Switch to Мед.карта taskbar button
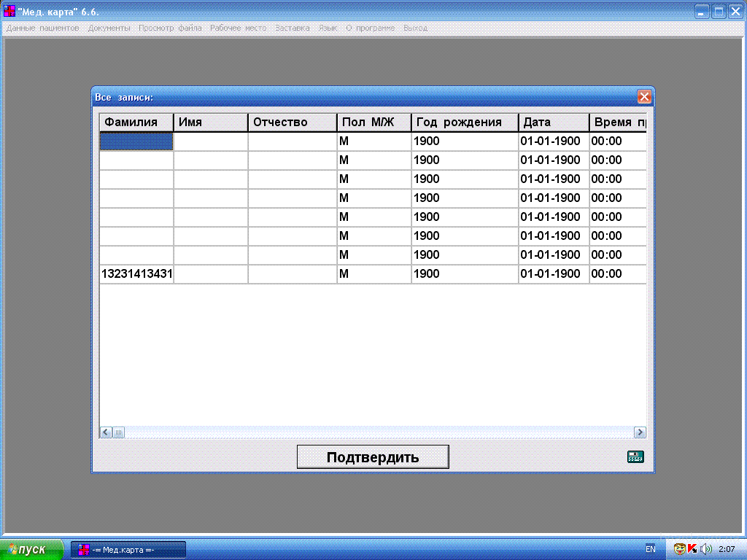The width and height of the screenshot is (747, 560). [x=128, y=549]
